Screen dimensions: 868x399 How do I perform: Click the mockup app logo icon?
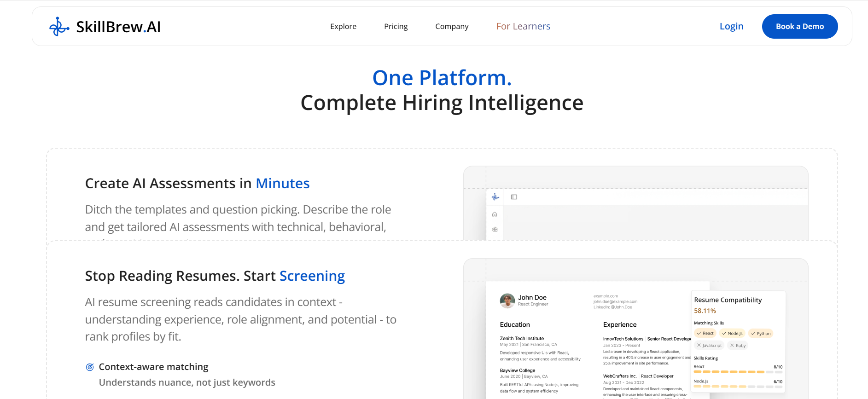point(495,197)
